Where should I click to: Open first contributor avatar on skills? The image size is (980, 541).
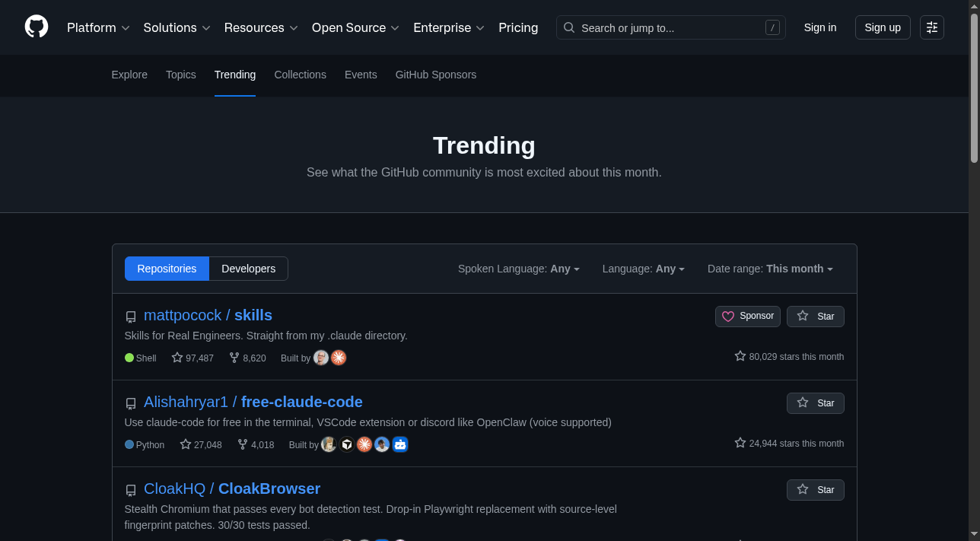click(x=321, y=358)
